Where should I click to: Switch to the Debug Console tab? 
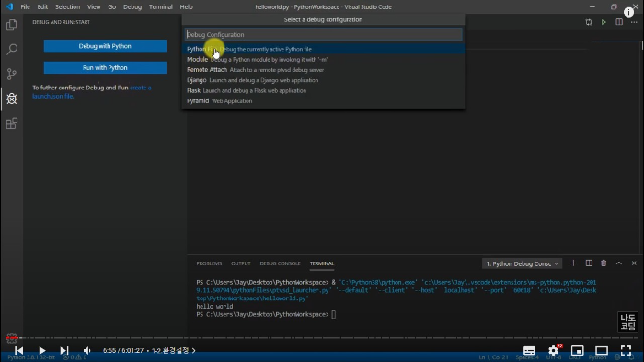coord(280,263)
